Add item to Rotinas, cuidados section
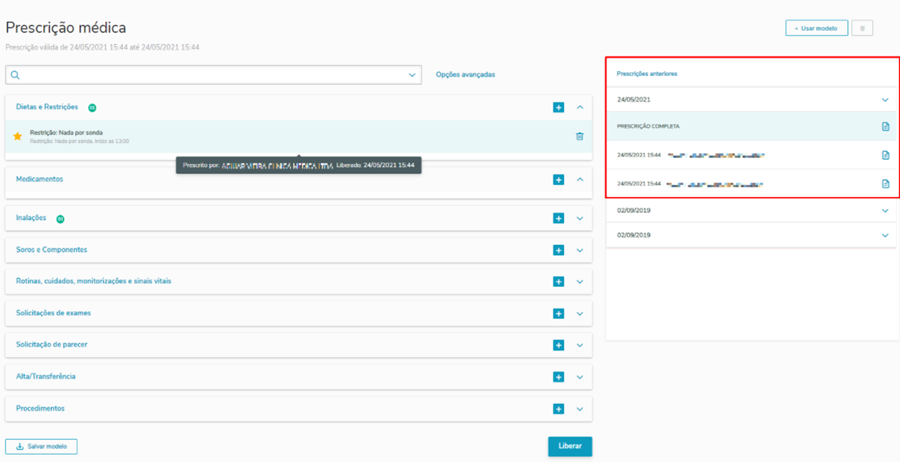Image resolution: width=900 pixels, height=462 pixels. [x=558, y=282]
